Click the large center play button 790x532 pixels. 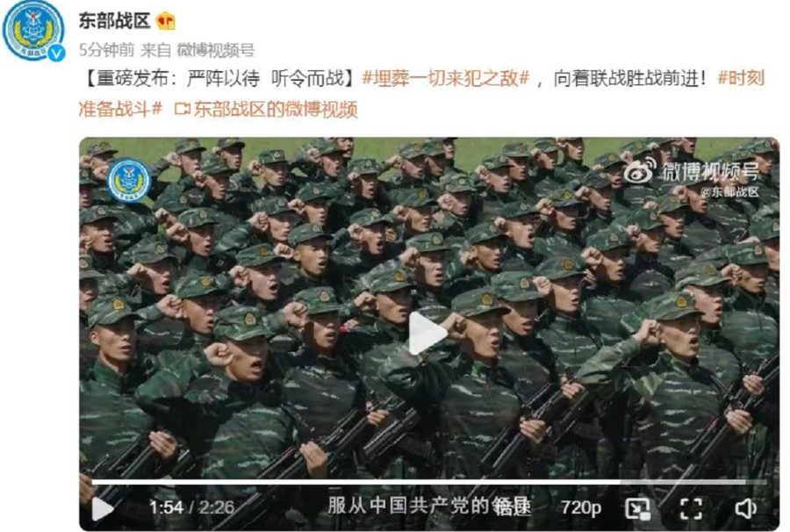click(427, 333)
